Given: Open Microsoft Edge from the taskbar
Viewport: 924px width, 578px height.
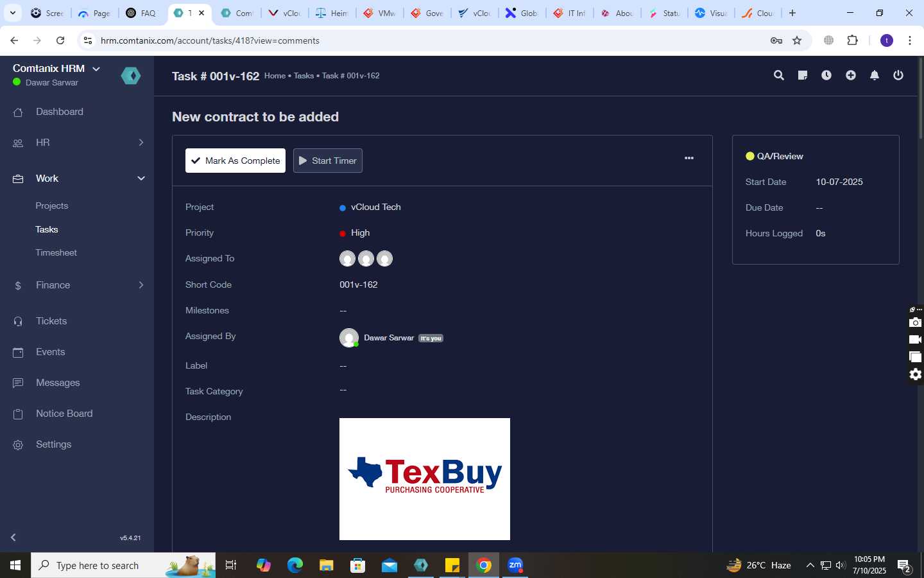Looking at the screenshot, I should click(x=295, y=565).
